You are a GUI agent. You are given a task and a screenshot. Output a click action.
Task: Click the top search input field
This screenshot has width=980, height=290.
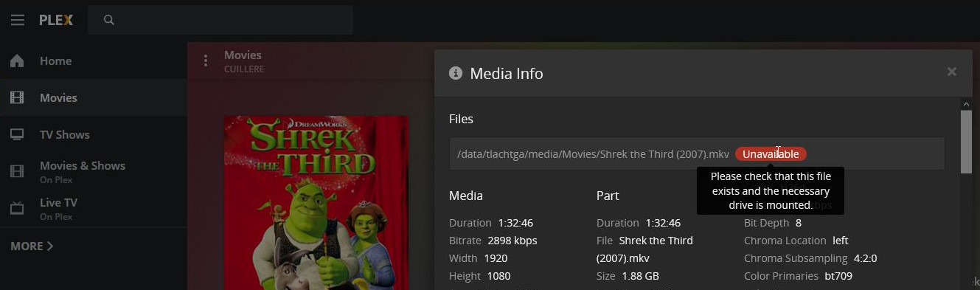[220, 20]
